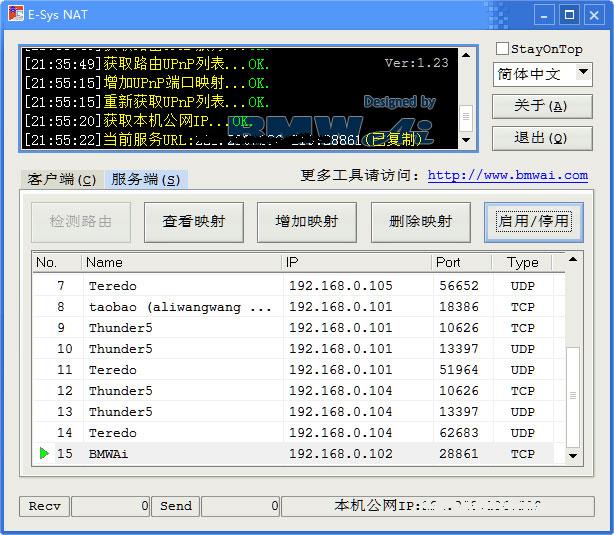Click the UDP type cell in row 7
The height and width of the screenshot is (535, 614).
[523, 286]
